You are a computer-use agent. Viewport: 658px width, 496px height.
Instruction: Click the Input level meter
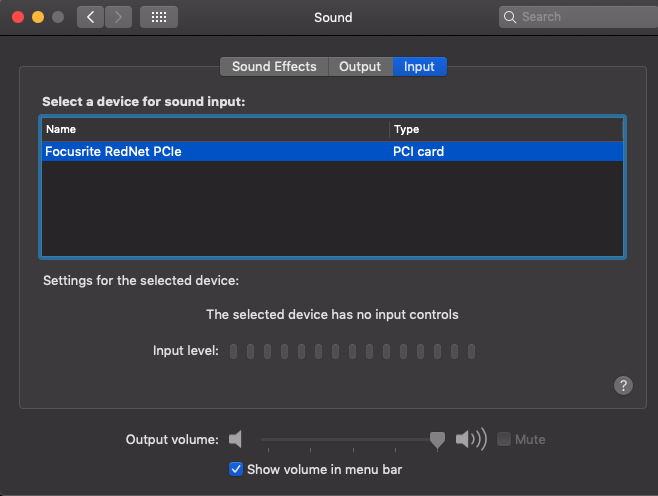(352, 351)
